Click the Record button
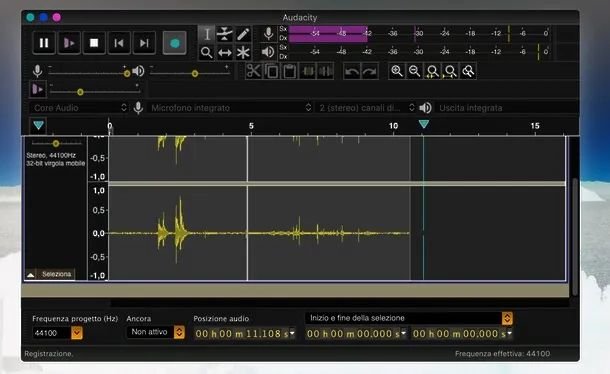This screenshot has height=374, width=610. tap(175, 43)
